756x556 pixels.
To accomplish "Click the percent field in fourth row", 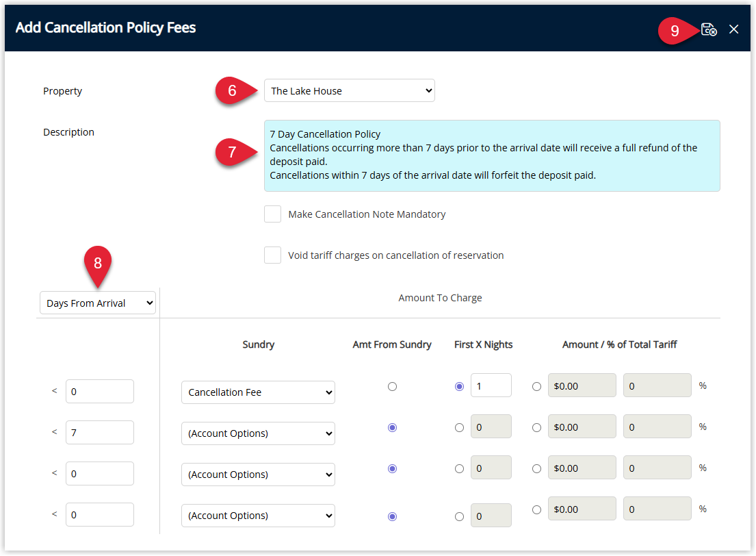I will 657,508.
